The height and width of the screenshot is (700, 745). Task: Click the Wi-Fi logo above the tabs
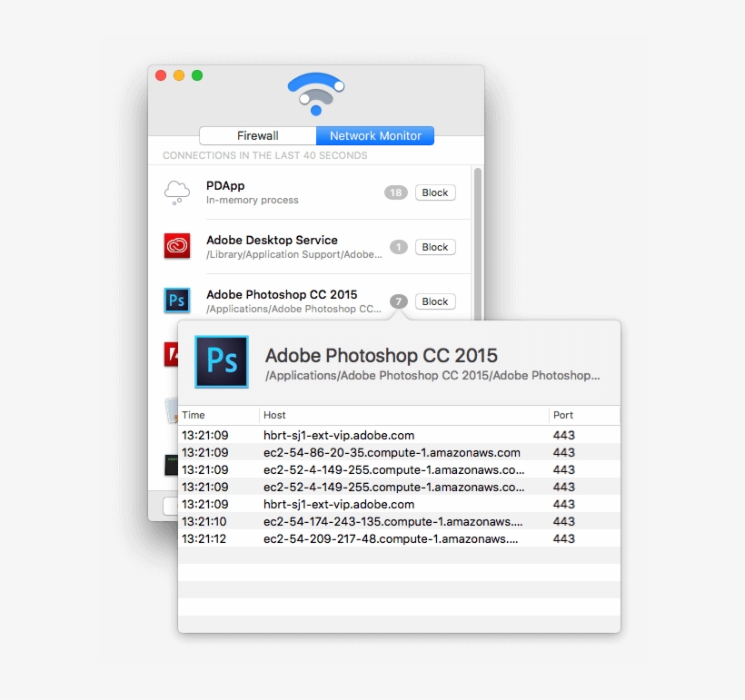[x=315, y=94]
